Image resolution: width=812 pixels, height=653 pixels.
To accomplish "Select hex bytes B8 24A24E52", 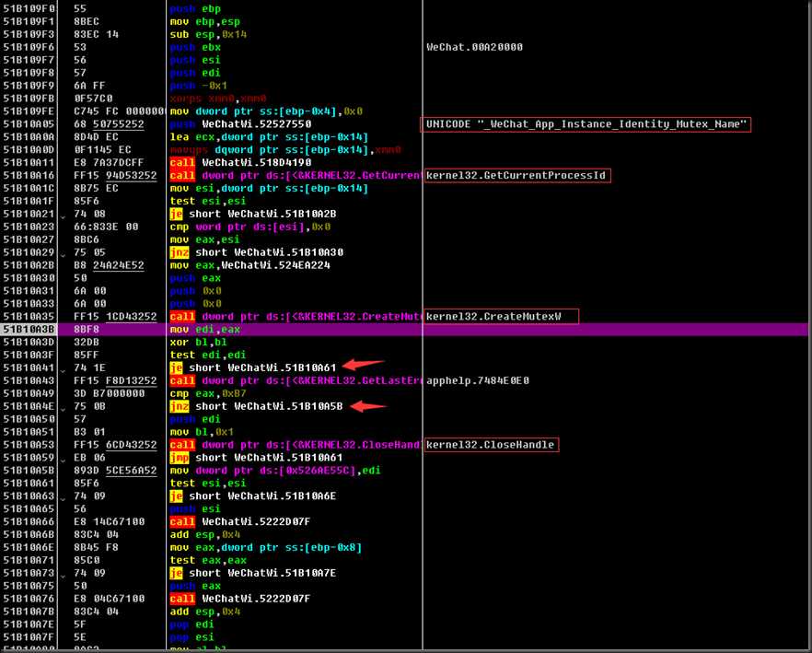I will pyautogui.click(x=109, y=265).
